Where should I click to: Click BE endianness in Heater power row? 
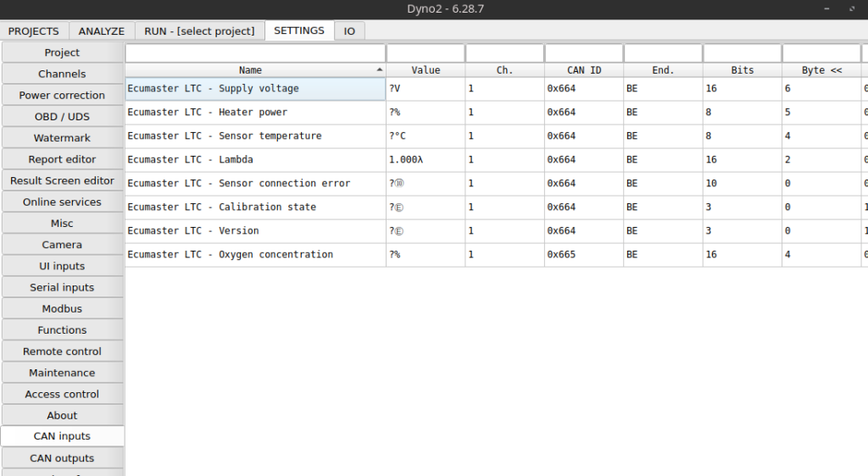pos(663,113)
